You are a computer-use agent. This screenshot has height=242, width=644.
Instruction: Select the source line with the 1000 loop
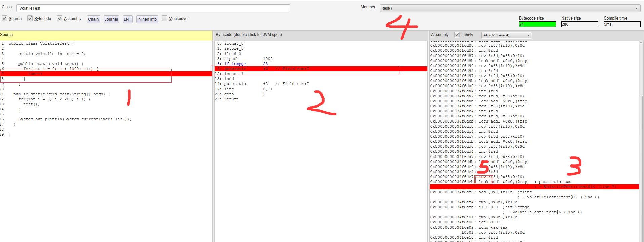[61, 69]
